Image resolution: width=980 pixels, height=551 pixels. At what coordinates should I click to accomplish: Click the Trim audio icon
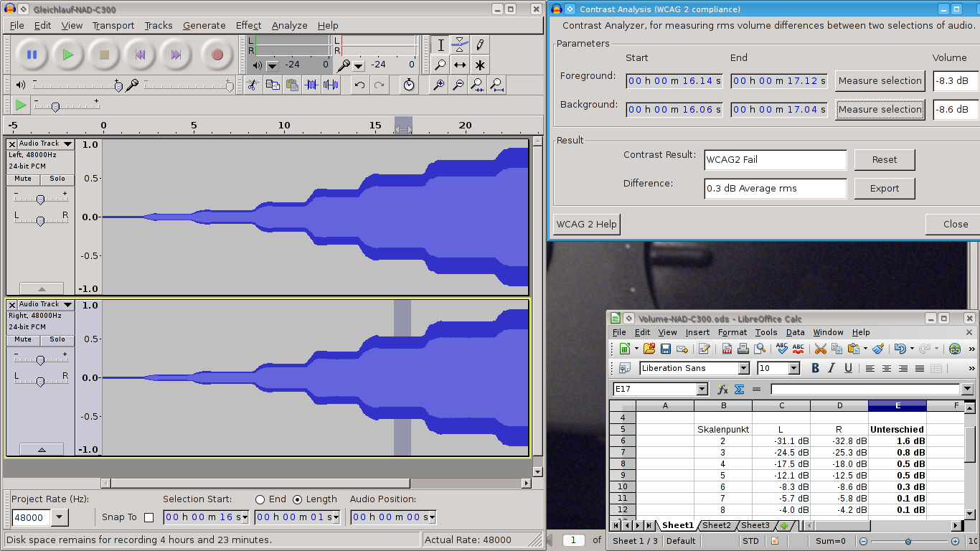311,85
